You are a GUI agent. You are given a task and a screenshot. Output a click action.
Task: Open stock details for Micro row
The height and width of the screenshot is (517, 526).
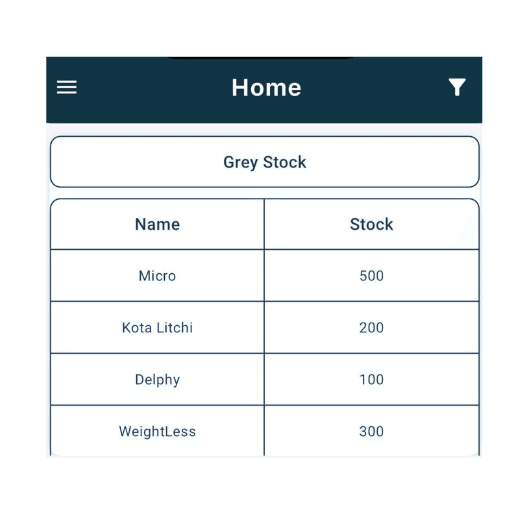coord(265,275)
